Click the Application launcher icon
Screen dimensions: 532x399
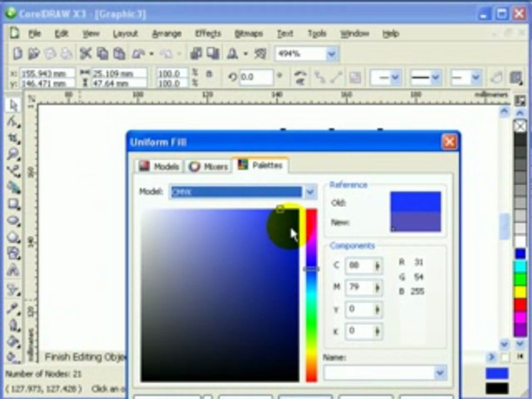click(x=232, y=54)
